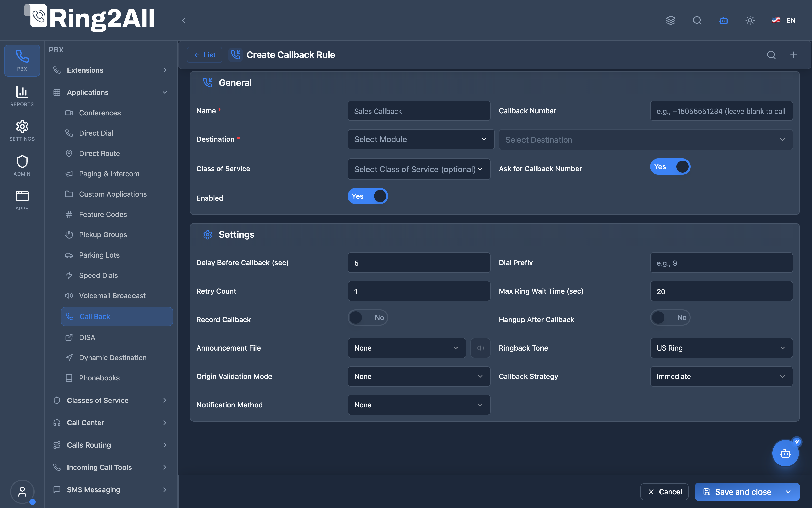Open the Notification Method dropdown

click(x=419, y=405)
